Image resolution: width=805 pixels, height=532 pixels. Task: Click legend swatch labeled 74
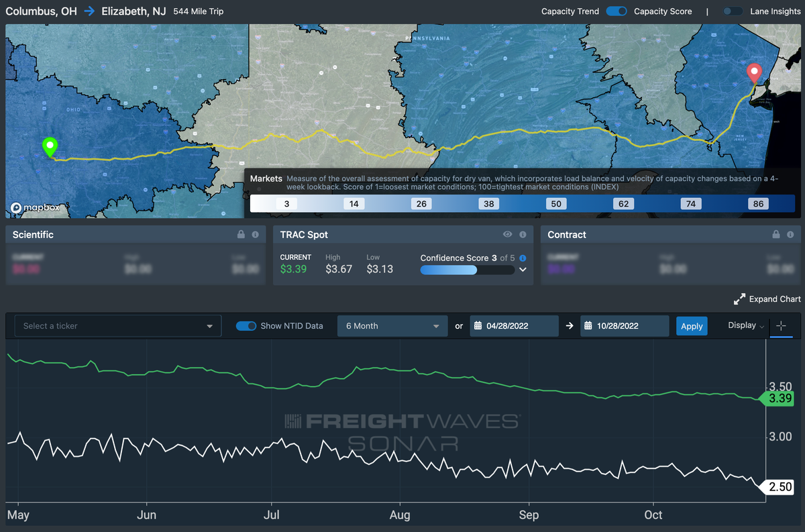click(x=691, y=204)
